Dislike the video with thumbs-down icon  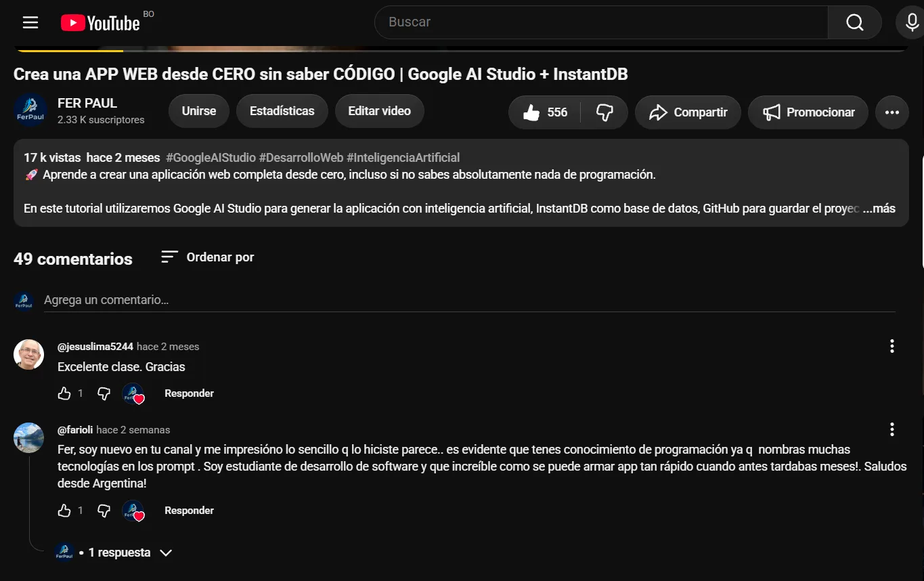604,112
